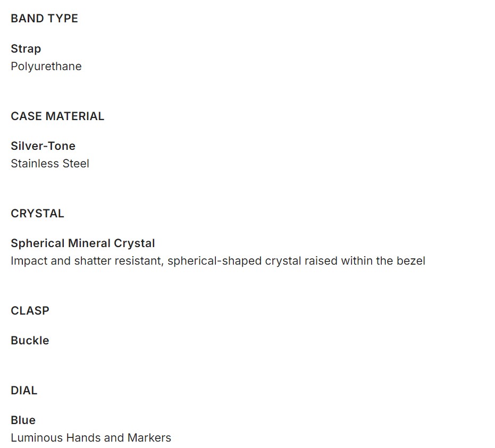Click the Polyurethane strap material text
This screenshot has height=448, width=495.
(x=46, y=66)
